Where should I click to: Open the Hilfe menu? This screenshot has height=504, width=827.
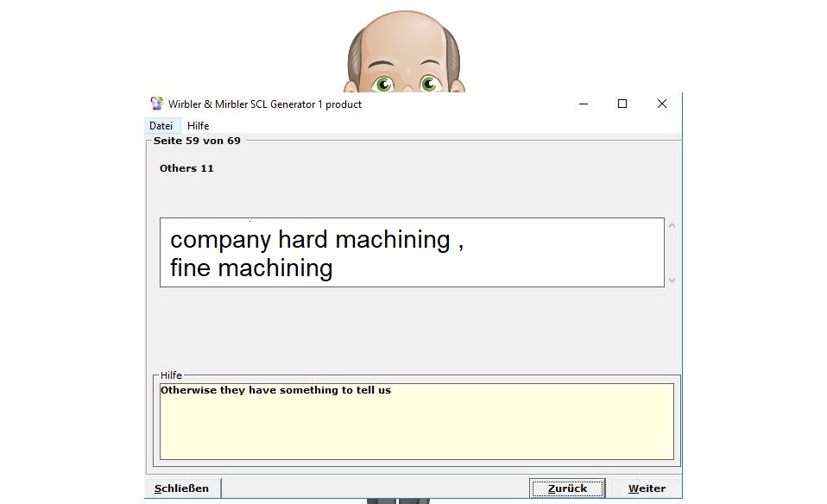[198, 126]
